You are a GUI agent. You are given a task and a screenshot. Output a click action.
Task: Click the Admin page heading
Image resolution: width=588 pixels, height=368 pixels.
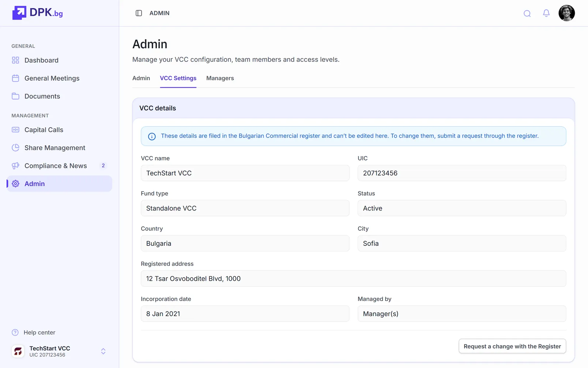click(150, 44)
